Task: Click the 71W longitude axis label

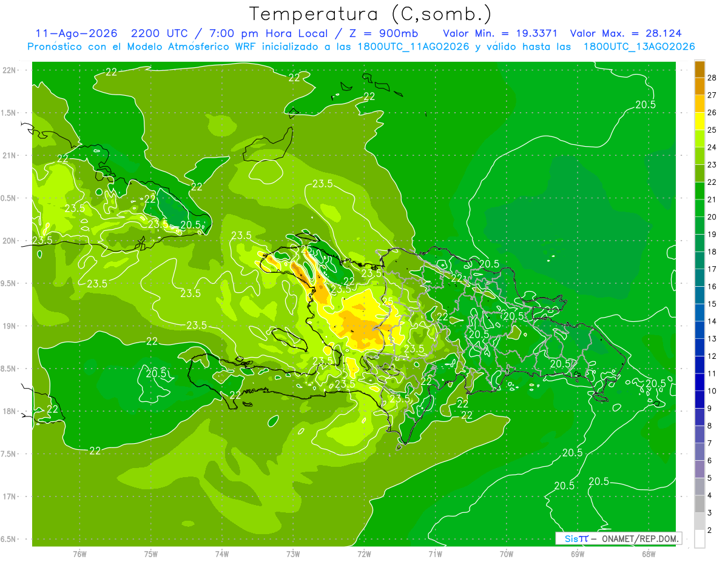Action: point(435,554)
